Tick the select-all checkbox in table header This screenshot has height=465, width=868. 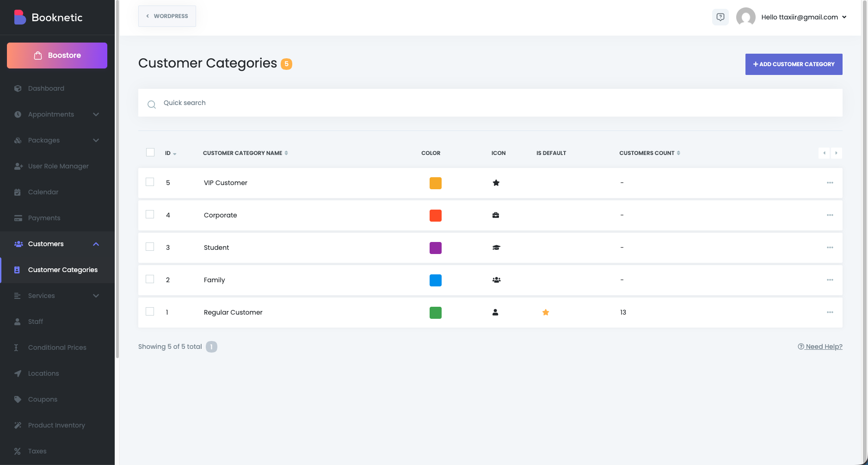pyautogui.click(x=150, y=152)
